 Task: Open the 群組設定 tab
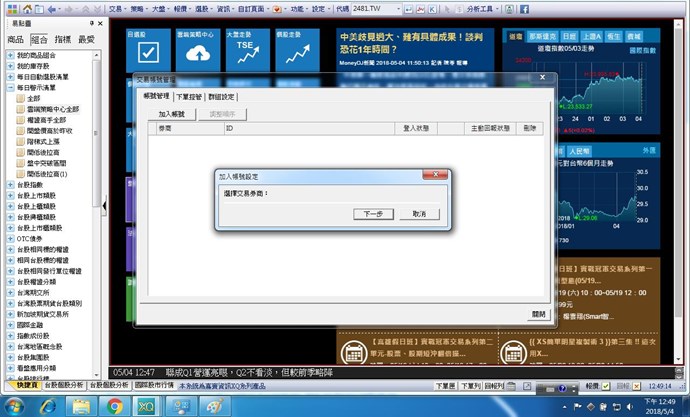tap(222, 97)
